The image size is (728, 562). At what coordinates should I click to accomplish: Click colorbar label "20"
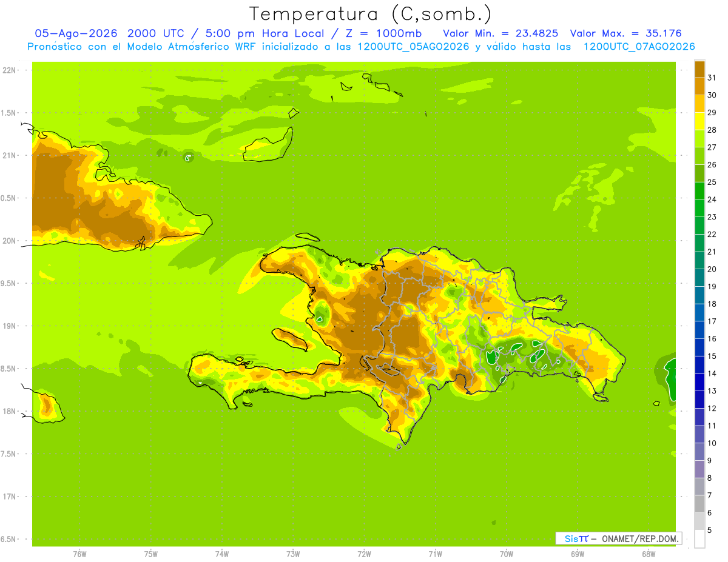[x=712, y=269]
